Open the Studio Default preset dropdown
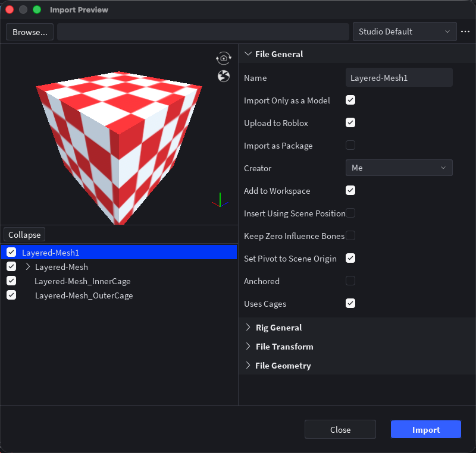This screenshot has width=476, height=453. tap(405, 32)
